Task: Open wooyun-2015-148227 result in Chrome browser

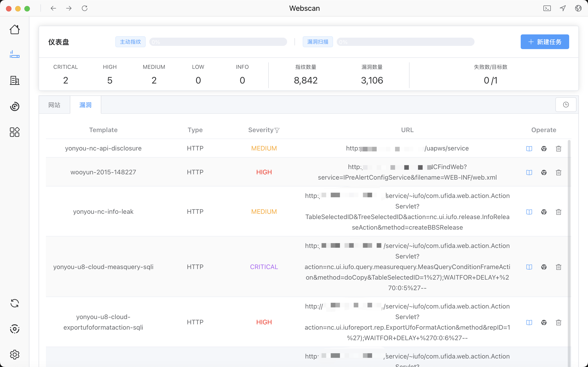Action: (x=544, y=172)
